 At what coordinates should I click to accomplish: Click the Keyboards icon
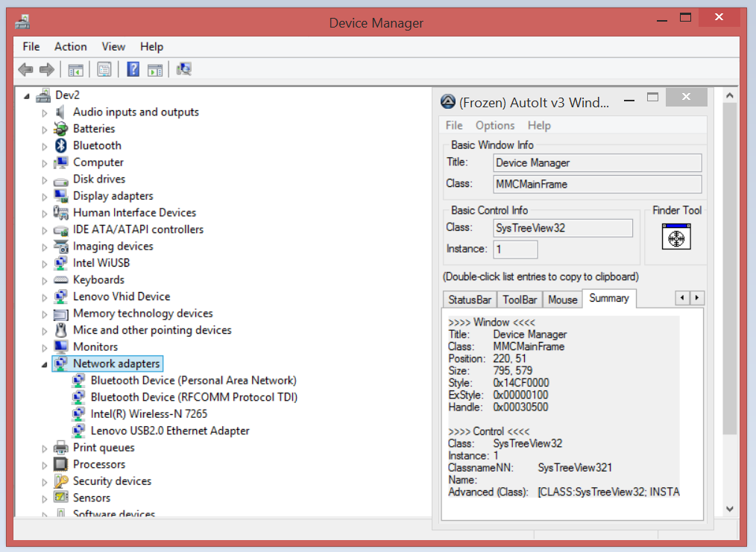60,280
